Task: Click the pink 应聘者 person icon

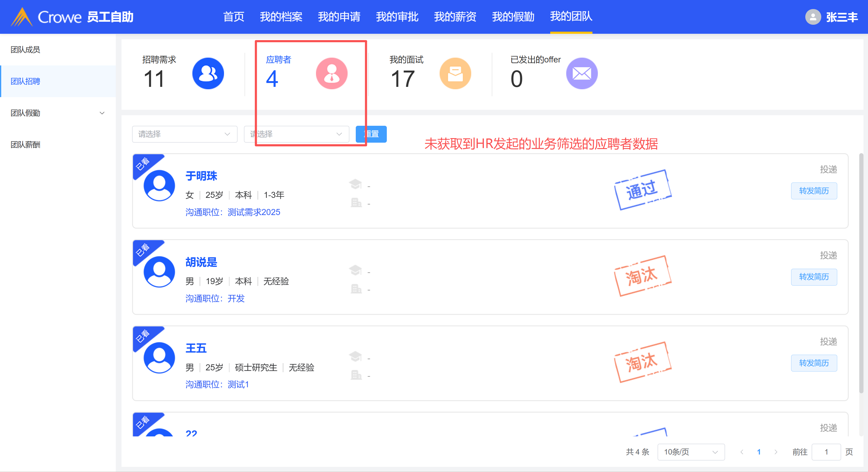Action: pyautogui.click(x=332, y=74)
